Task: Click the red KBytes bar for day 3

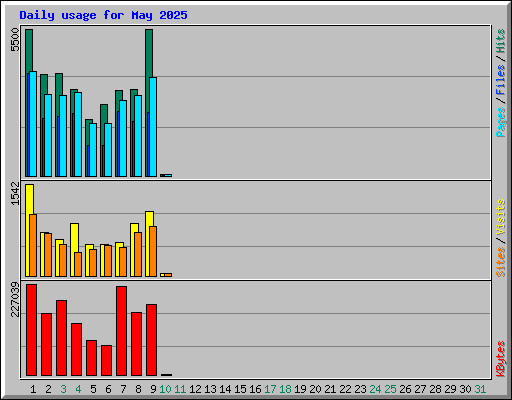Action: click(61, 338)
